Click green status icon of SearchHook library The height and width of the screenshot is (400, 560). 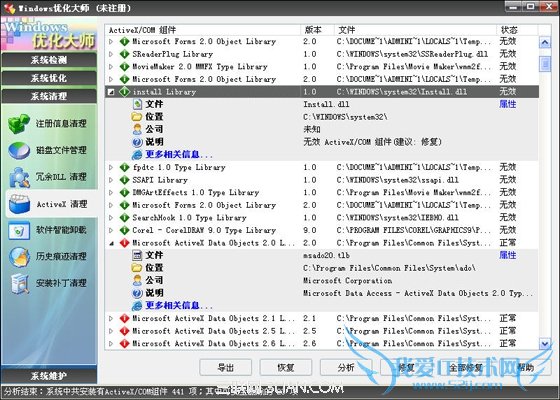pyautogui.click(x=124, y=218)
